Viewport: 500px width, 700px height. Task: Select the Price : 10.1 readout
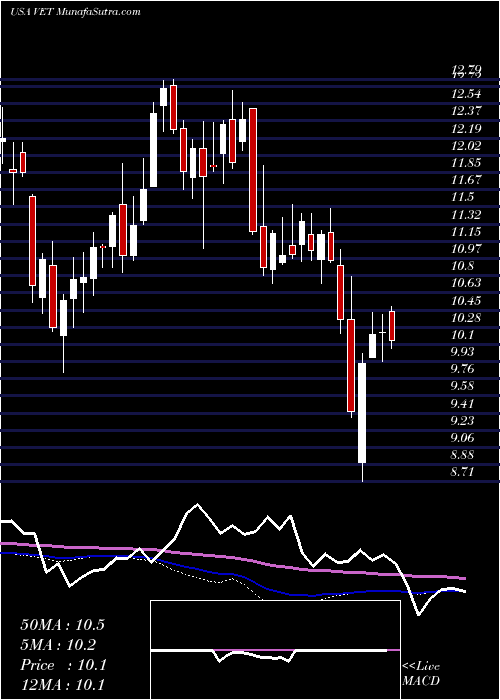[x=63, y=665]
